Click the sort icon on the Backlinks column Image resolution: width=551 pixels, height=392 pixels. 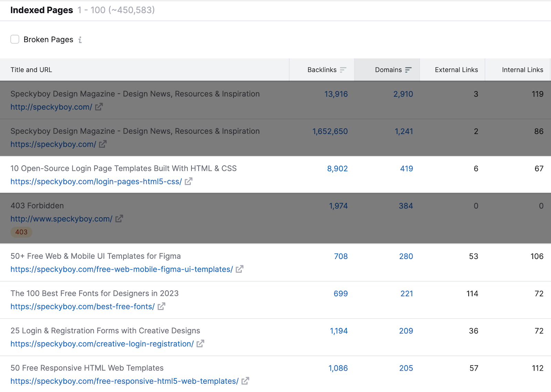343,70
